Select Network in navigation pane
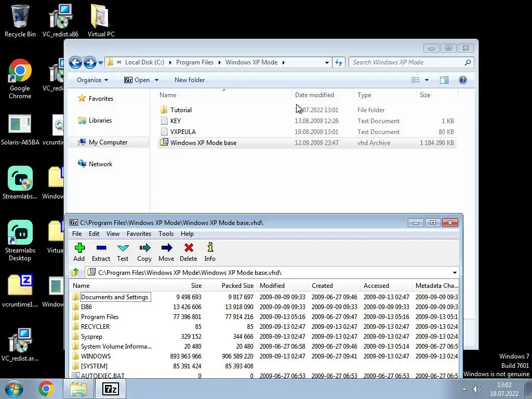This screenshot has height=399, width=532. click(96, 164)
